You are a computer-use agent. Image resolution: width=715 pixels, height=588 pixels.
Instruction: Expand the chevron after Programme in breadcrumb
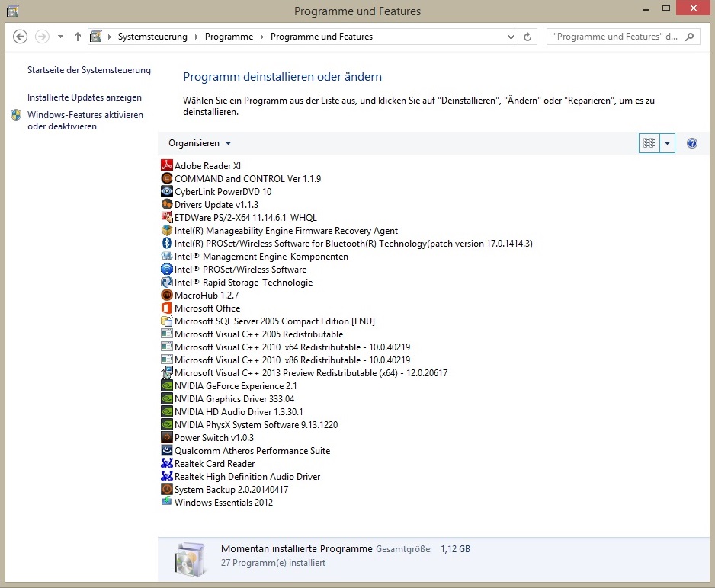point(261,37)
